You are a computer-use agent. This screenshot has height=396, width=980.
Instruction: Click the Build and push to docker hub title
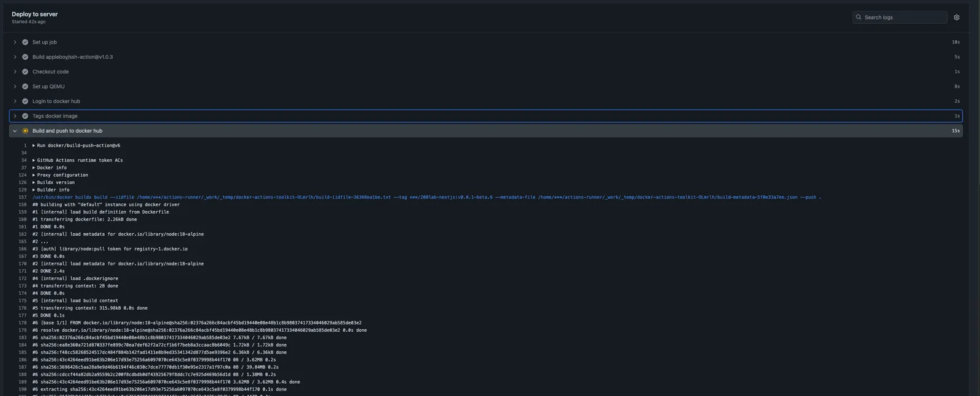(x=67, y=130)
